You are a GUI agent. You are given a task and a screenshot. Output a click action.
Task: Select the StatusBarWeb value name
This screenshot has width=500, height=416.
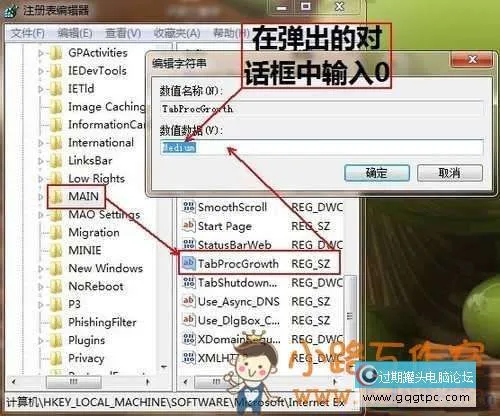coord(235,245)
